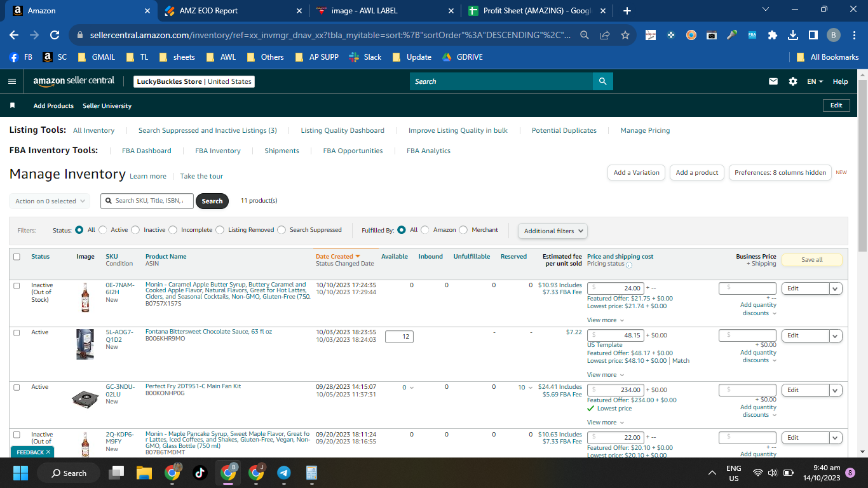
Task: Share this page using the address bar icon
Action: pos(605,36)
